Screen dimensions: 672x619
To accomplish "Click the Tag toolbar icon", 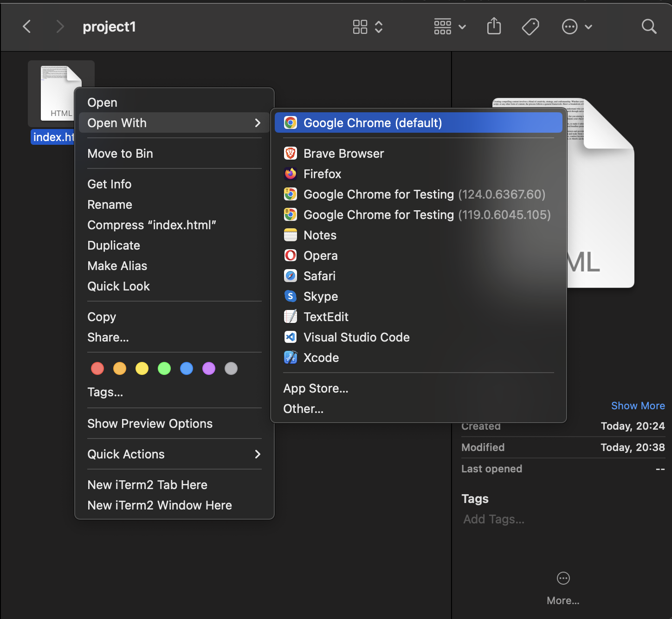I will coord(530,26).
